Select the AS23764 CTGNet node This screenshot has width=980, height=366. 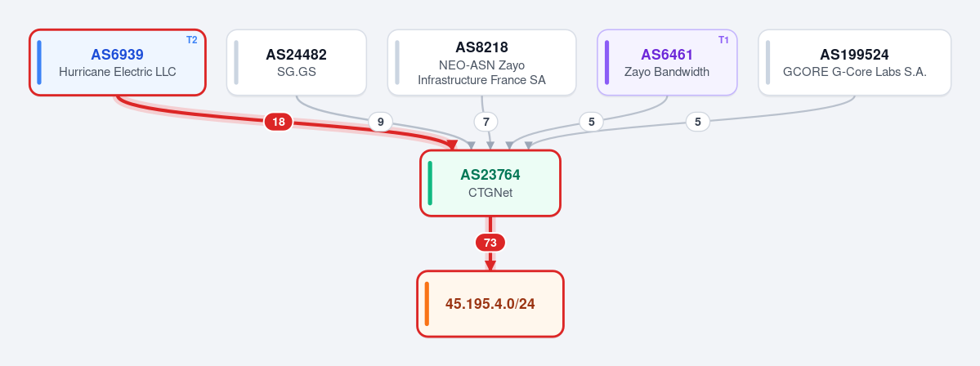pyautogui.click(x=490, y=183)
